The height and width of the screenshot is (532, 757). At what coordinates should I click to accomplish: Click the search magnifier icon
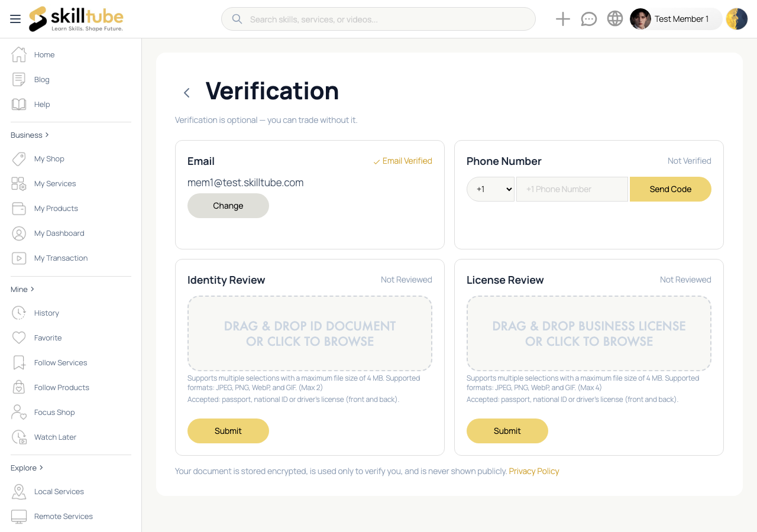[237, 19]
